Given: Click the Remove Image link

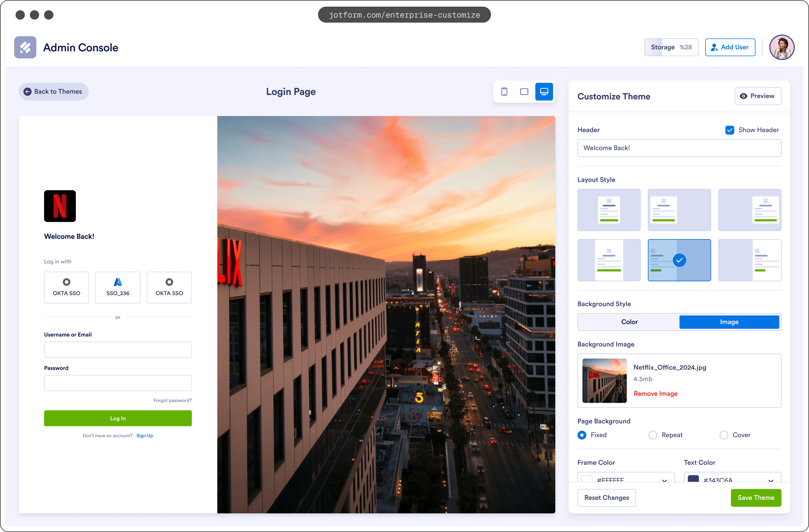Looking at the screenshot, I should pos(655,393).
